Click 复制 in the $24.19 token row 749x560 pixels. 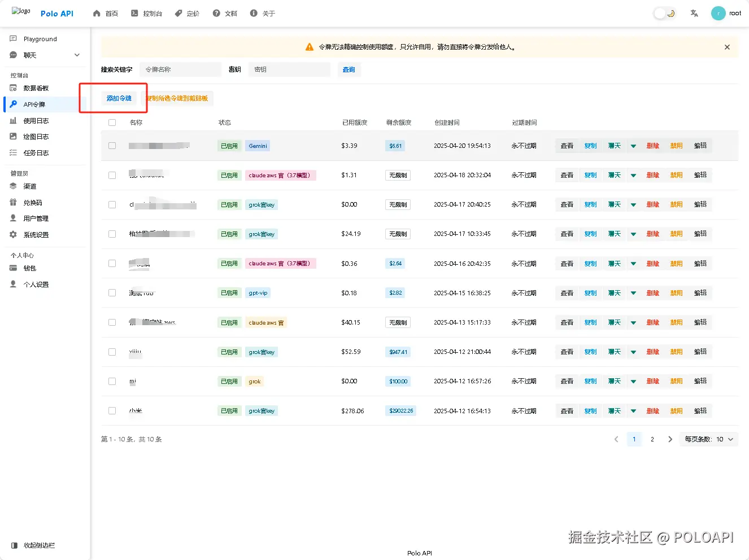point(591,234)
